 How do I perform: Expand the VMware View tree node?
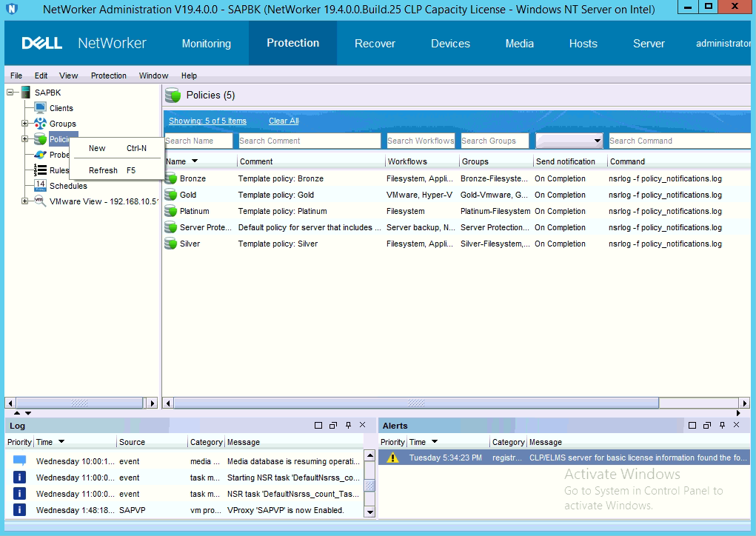coord(25,201)
